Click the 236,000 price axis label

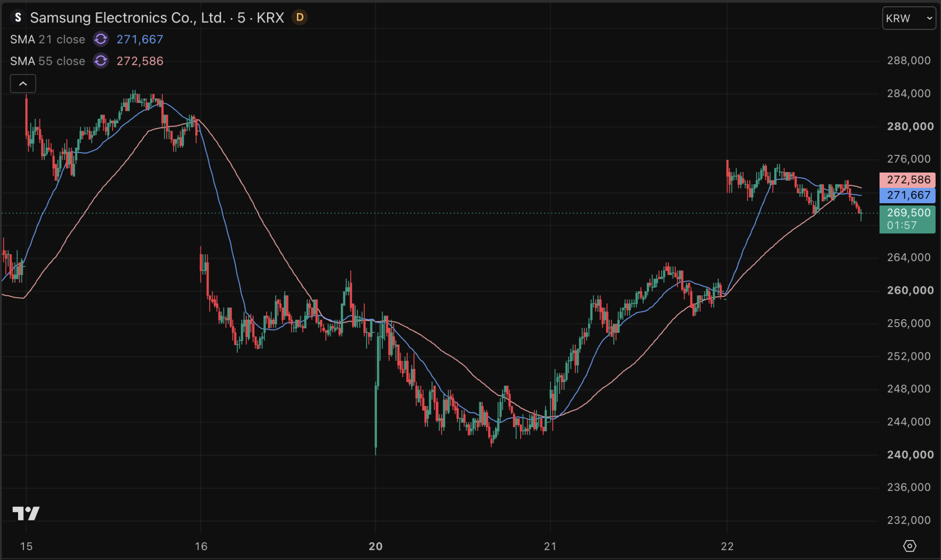coord(909,487)
